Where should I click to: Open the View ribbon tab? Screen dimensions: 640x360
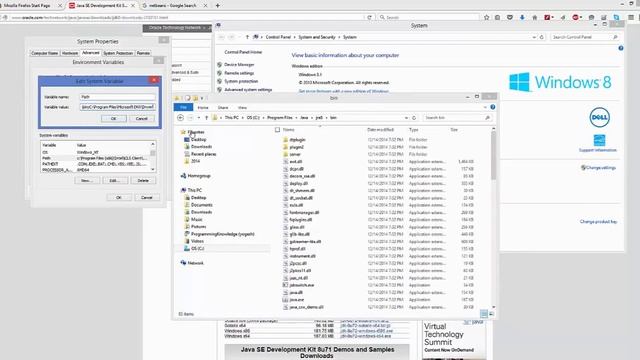(242, 107)
